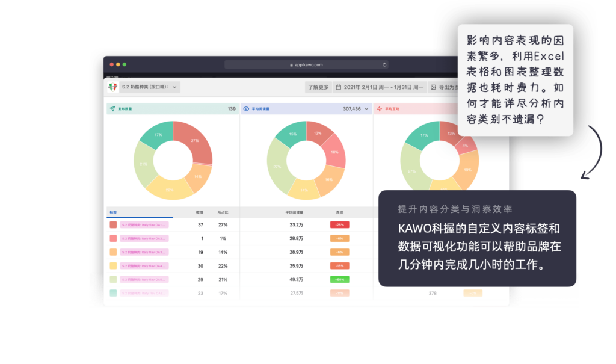This screenshot has height=364, width=616.
Task: Click the -16% performance badge
Action: 339,266
